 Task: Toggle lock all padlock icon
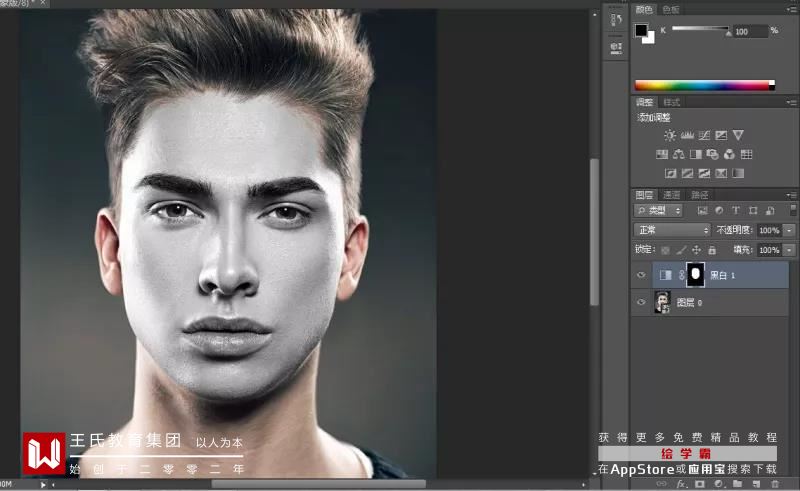tap(712, 250)
